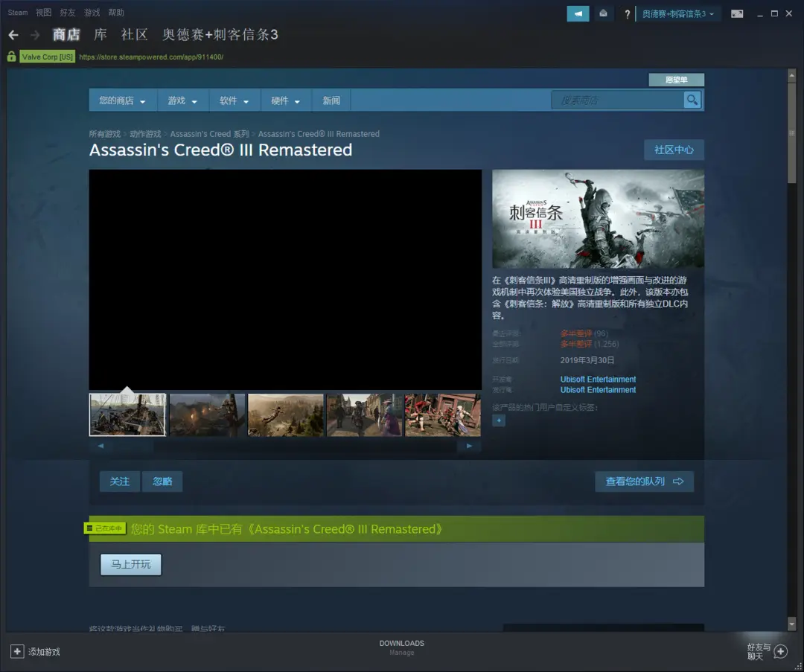Click the 已在库中 in-library badge
Screen dimensions: 804x672
[105, 528]
